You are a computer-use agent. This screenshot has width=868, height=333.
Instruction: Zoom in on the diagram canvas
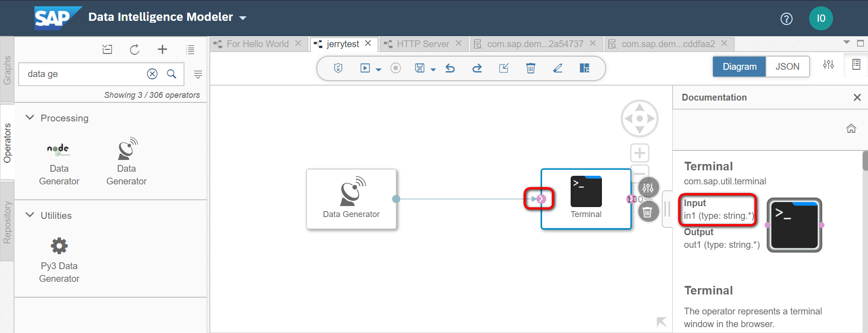[640, 153]
